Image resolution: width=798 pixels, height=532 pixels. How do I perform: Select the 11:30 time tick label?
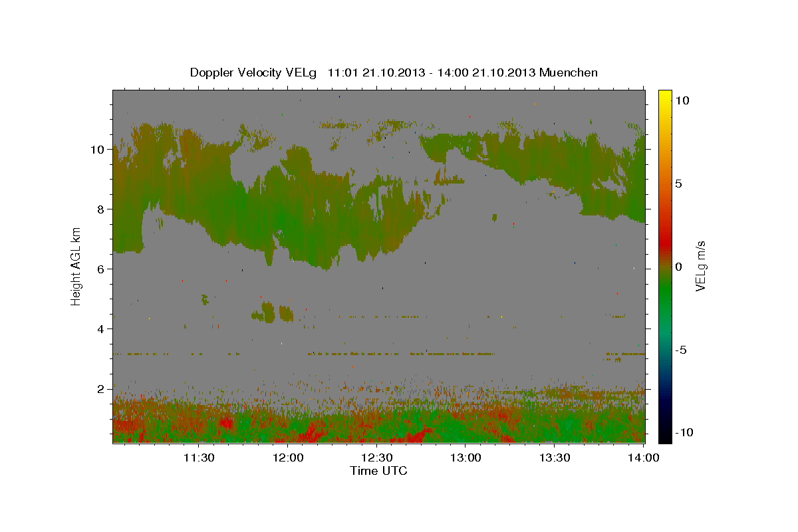click(199, 458)
